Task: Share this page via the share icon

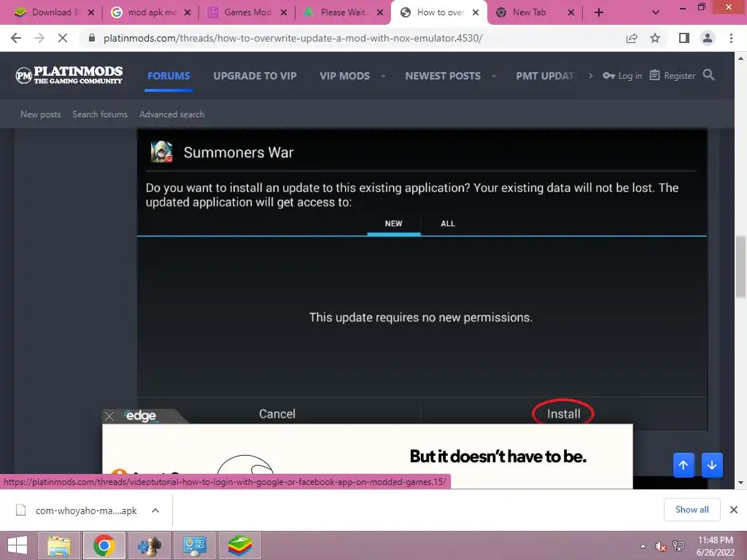Action: click(632, 38)
